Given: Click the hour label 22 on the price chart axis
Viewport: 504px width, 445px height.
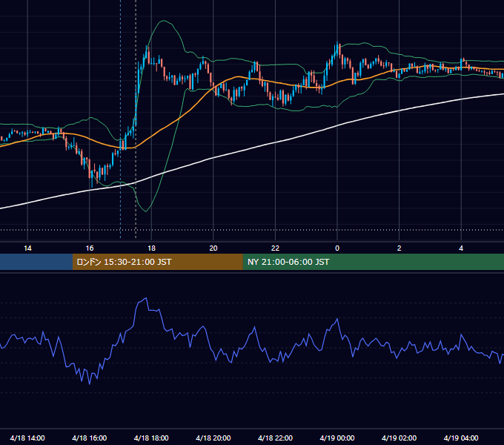Looking at the screenshot, I should (275, 248).
